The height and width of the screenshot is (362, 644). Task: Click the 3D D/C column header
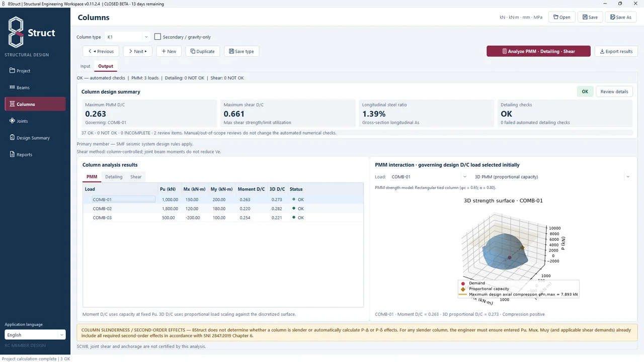coord(277,189)
